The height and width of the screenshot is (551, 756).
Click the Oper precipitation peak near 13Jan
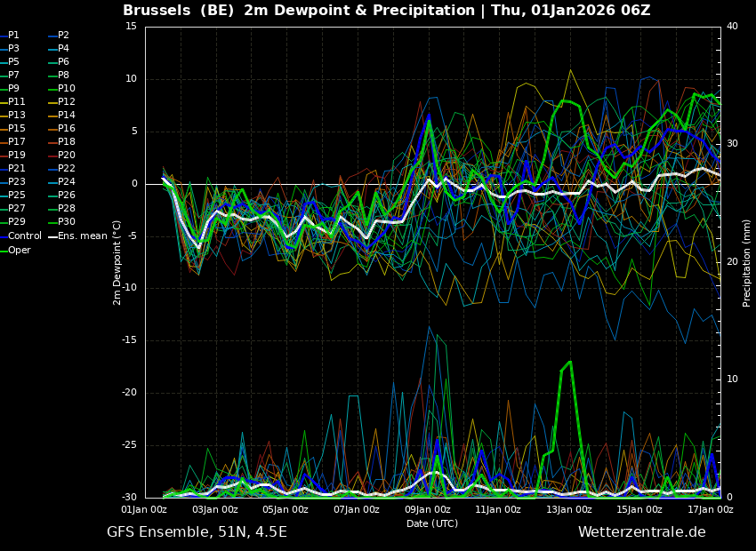570,362
